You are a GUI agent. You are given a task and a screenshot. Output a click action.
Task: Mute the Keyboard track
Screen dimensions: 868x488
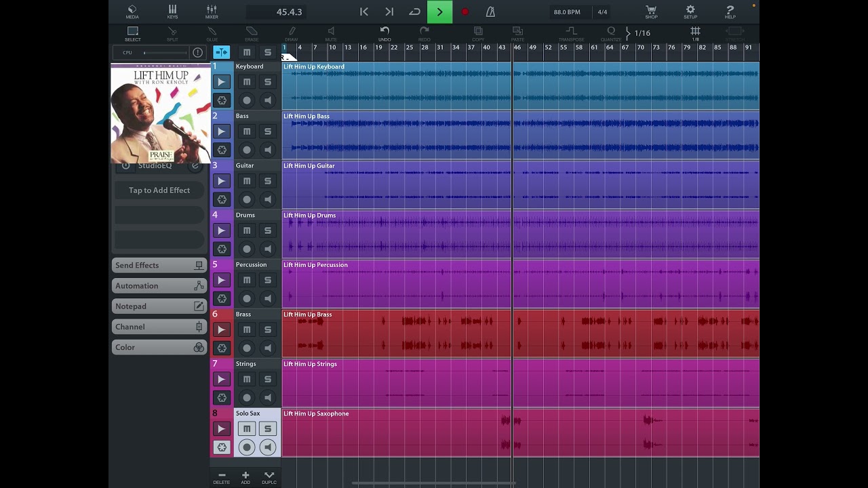click(x=247, y=82)
